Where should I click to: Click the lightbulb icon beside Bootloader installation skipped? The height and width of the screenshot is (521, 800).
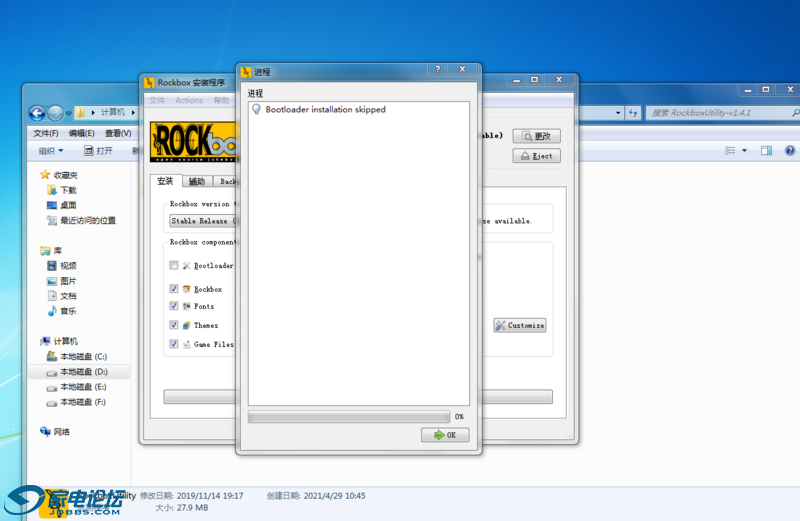(x=257, y=109)
